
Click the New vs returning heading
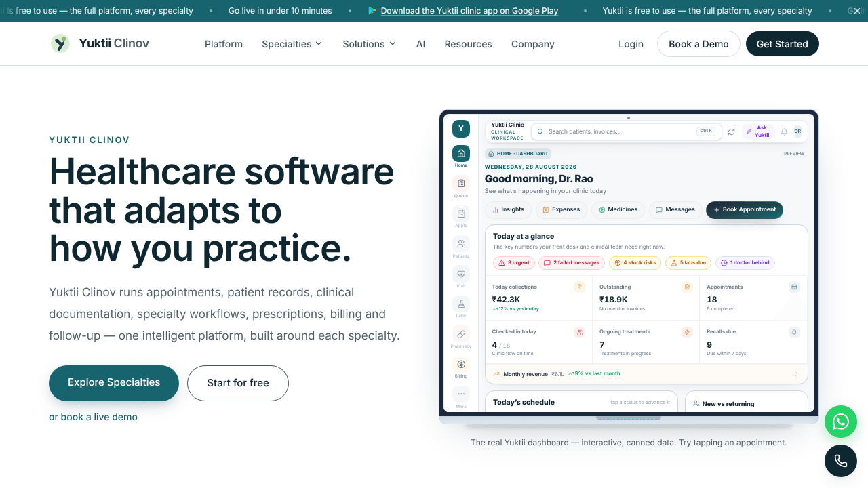point(728,404)
